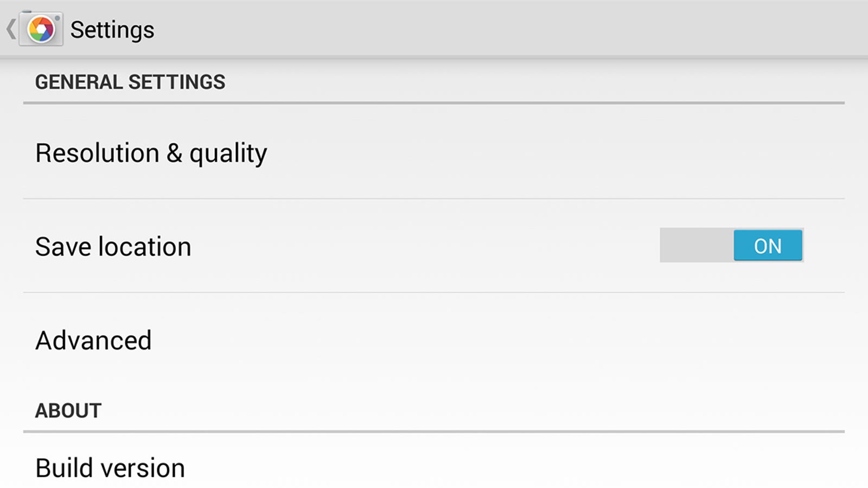This screenshot has height=488, width=868.
Task: Select the Save location label
Action: (113, 247)
